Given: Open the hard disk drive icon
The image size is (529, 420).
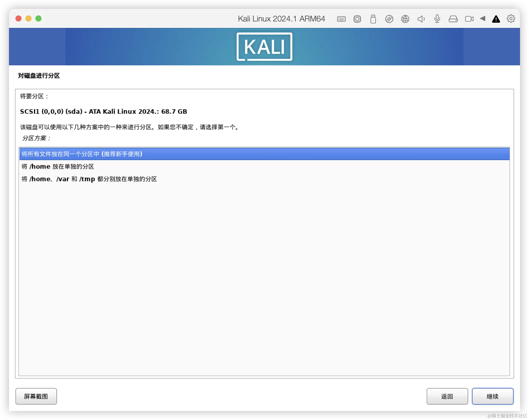Looking at the screenshot, I should click(453, 19).
